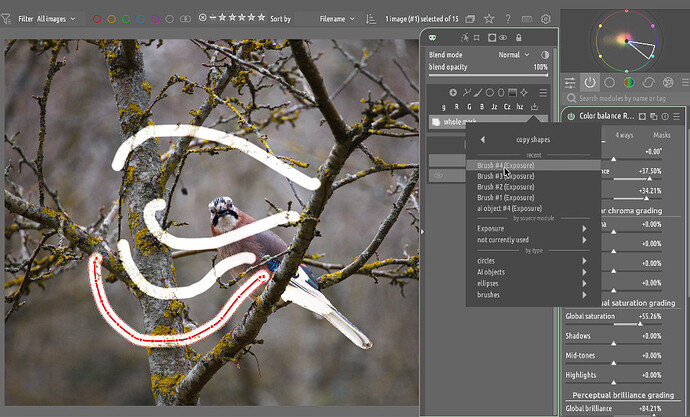Image resolution: width=690 pixels, height=417 pixels.
Task: Select the fifth star rating filter
Action: pos(261,17)
